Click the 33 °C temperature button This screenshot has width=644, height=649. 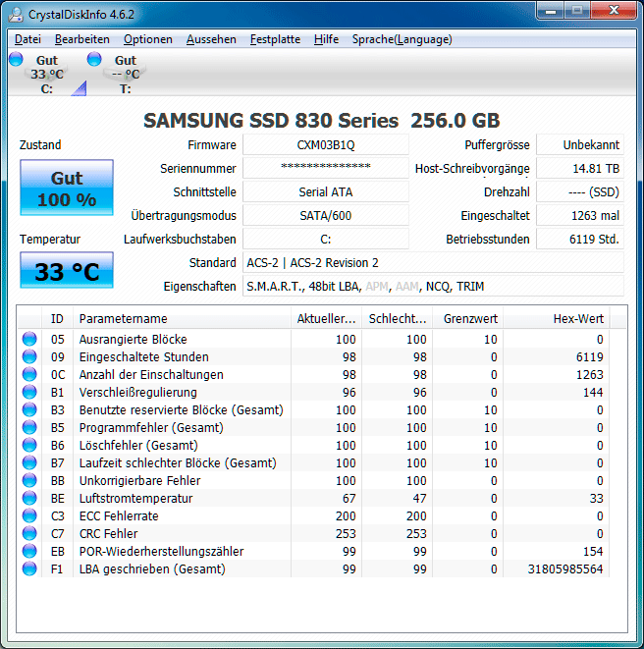point(67,270)
